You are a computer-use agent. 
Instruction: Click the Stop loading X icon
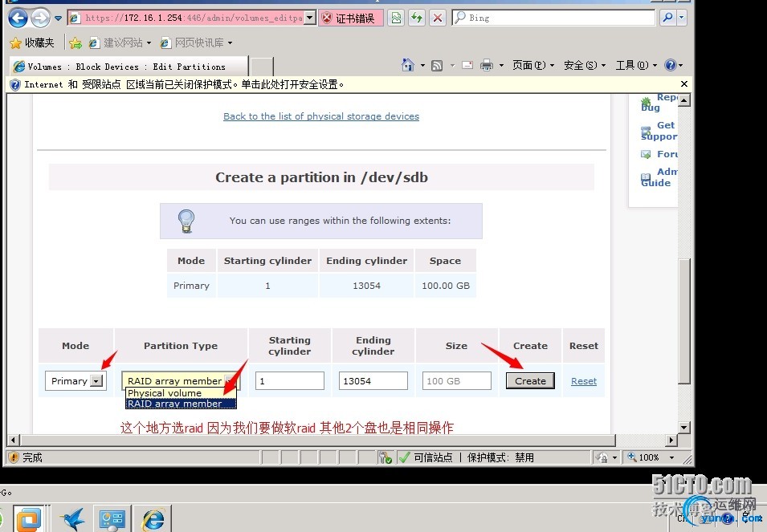[x=438, y=18]
